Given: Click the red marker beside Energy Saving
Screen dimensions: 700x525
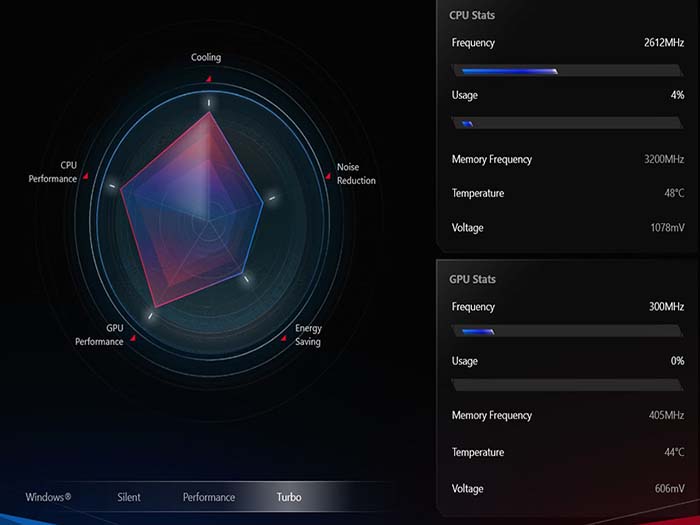Looking at the screenshot, I should pos(283,338).
